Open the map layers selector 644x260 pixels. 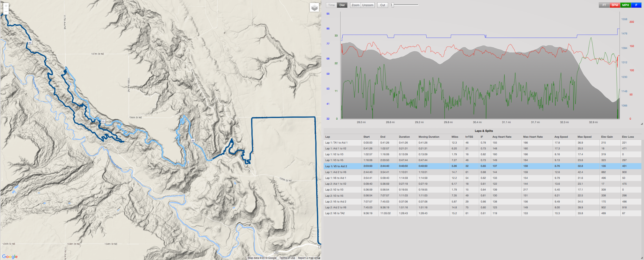pyautogui.click(x=314, y=8)
